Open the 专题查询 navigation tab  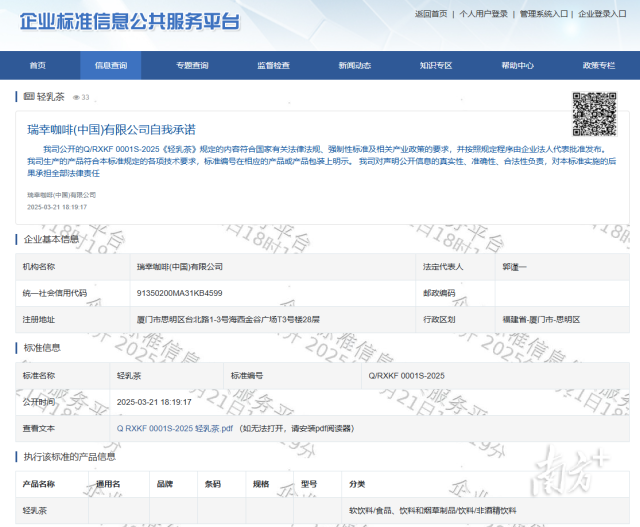192,65
